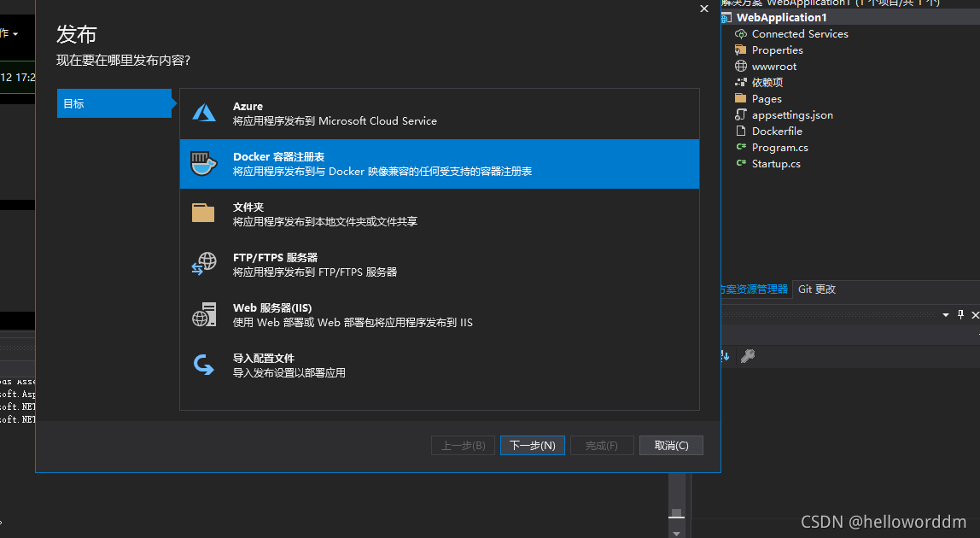
Task: Click the wrench property pages icon
Action: tap(748, 356)
